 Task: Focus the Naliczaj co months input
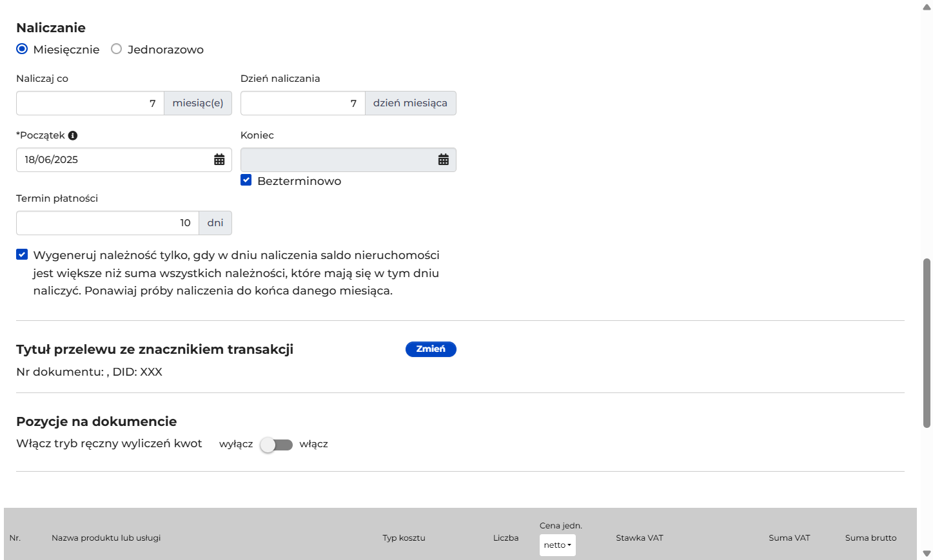point(90,103)
